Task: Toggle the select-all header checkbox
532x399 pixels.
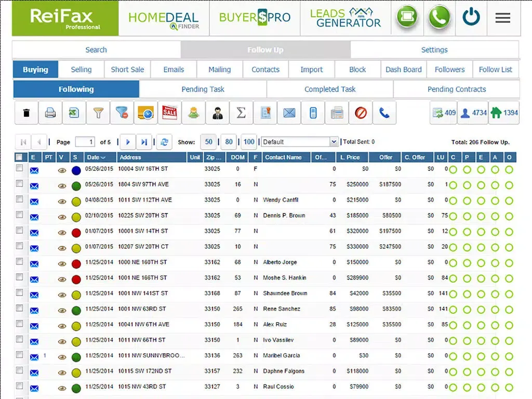Action: coord(19,157)
